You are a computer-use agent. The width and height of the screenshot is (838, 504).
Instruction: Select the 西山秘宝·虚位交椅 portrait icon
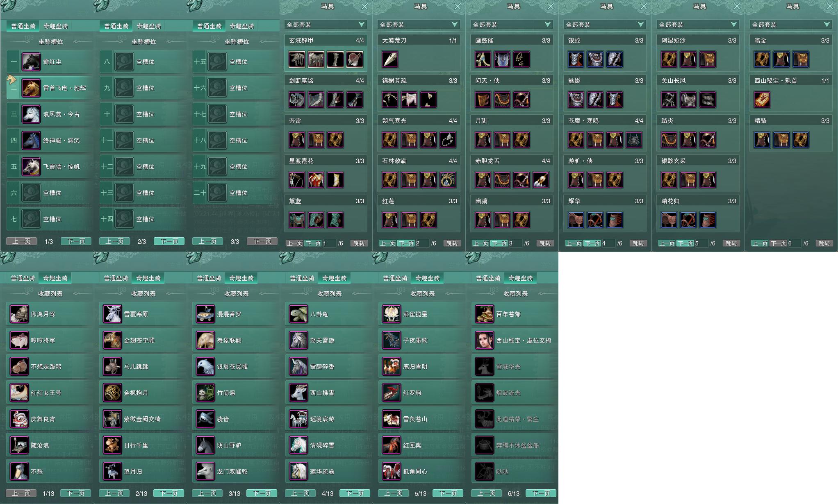485,341
